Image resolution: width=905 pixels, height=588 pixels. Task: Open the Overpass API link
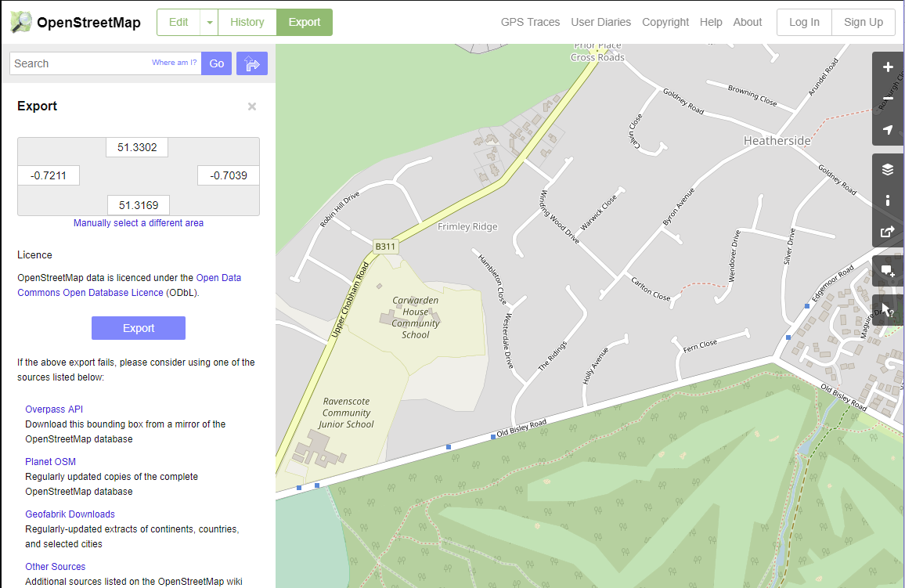54,409
